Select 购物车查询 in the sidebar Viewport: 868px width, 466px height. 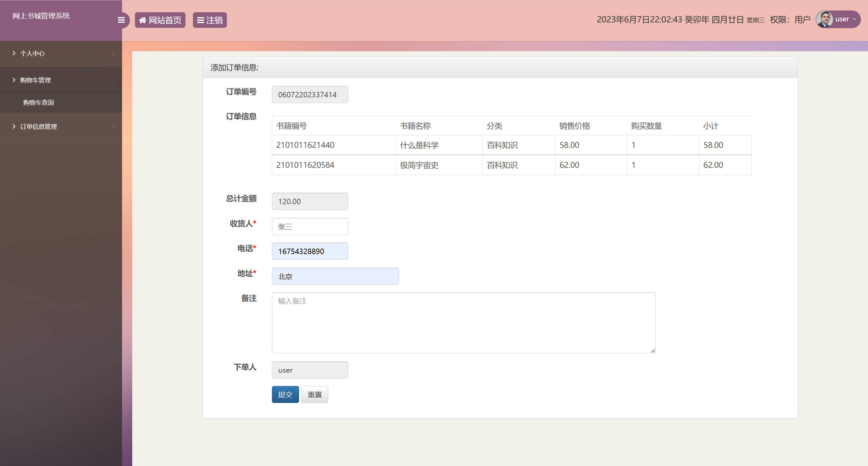(39, 102)
